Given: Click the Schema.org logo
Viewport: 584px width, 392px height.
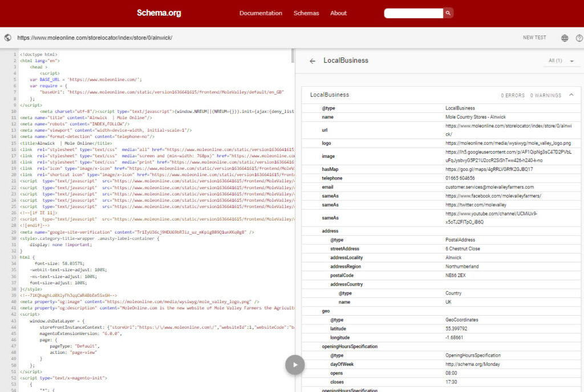Looking at the screenshot, I should pos(159,13).
